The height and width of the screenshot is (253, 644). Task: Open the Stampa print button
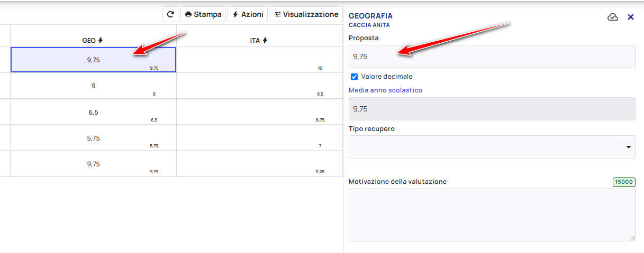203,14
